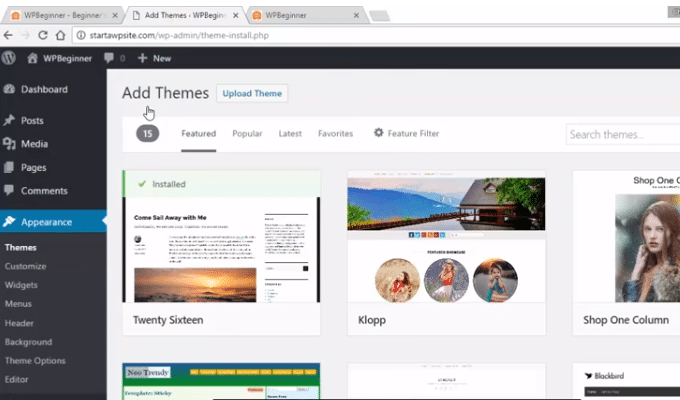Click the Search themes input field
The height and width of the screenshot is (400, 680).
[x=622, y=134]
